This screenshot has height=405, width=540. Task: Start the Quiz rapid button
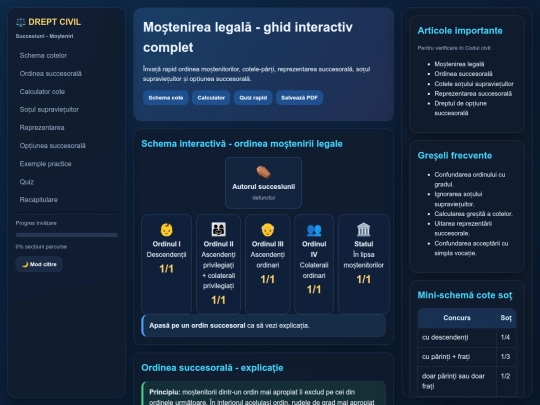click(x=253, y=98)
